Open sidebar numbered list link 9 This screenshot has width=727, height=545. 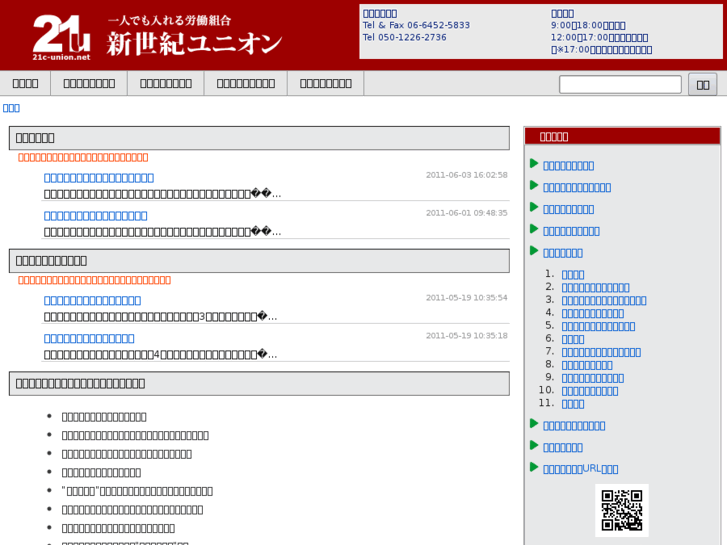click(x=593, y=378)
